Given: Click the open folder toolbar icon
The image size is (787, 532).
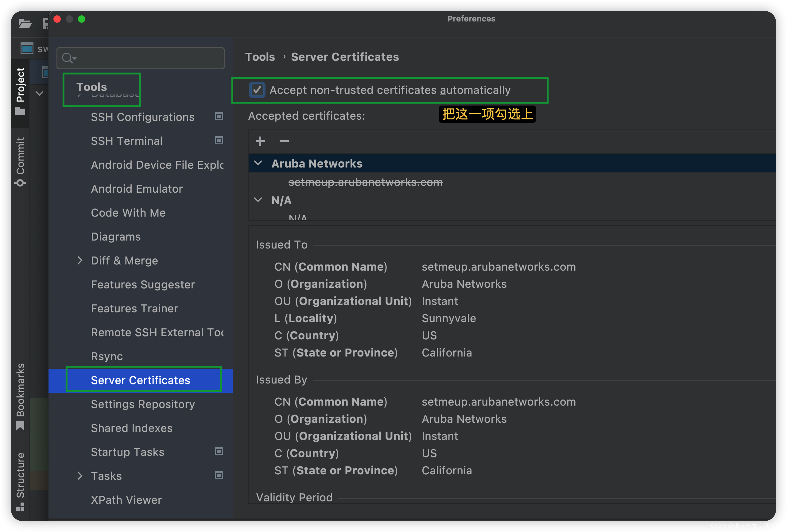Looking at the screenshot, I should tap(25, 23).
